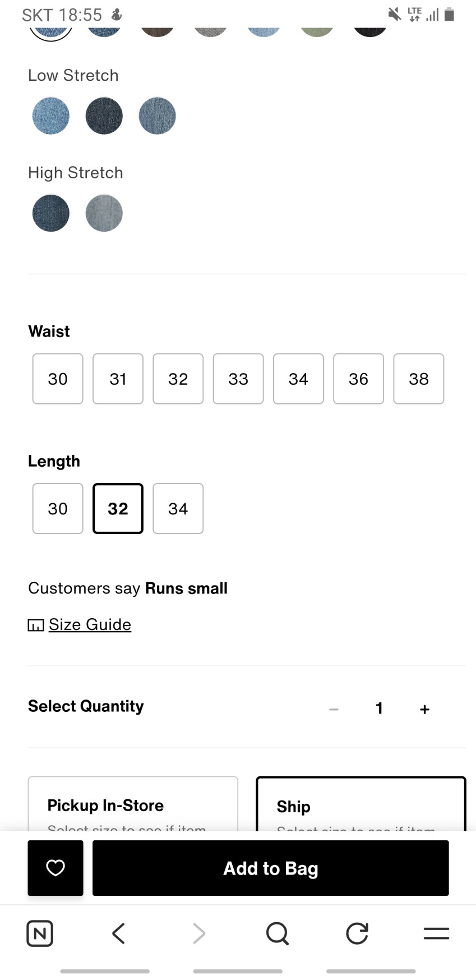Choose length 34

point(178,508)
